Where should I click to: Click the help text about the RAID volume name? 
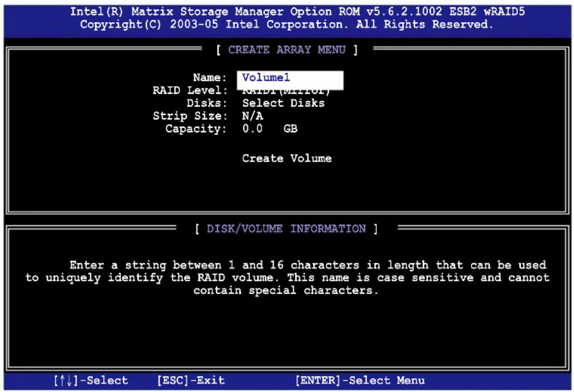coord(288,278)
